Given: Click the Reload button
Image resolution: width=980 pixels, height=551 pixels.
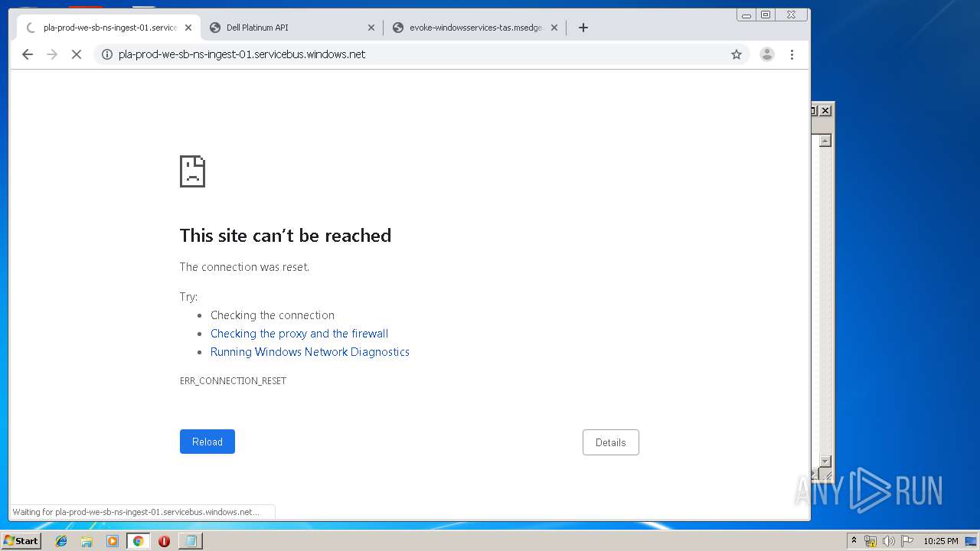Looking at the screenshot, I should (x=207, y=442).
